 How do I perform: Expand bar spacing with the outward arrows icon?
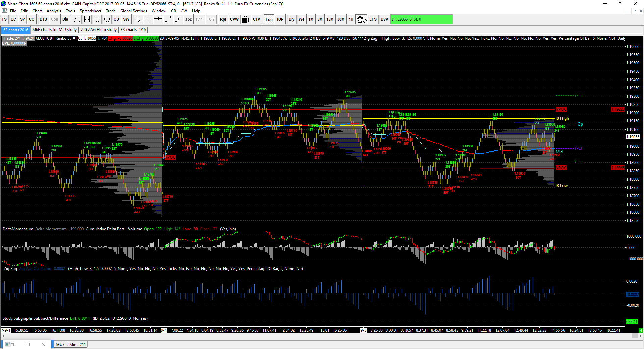pyautogui.click(x=76, y=19)
